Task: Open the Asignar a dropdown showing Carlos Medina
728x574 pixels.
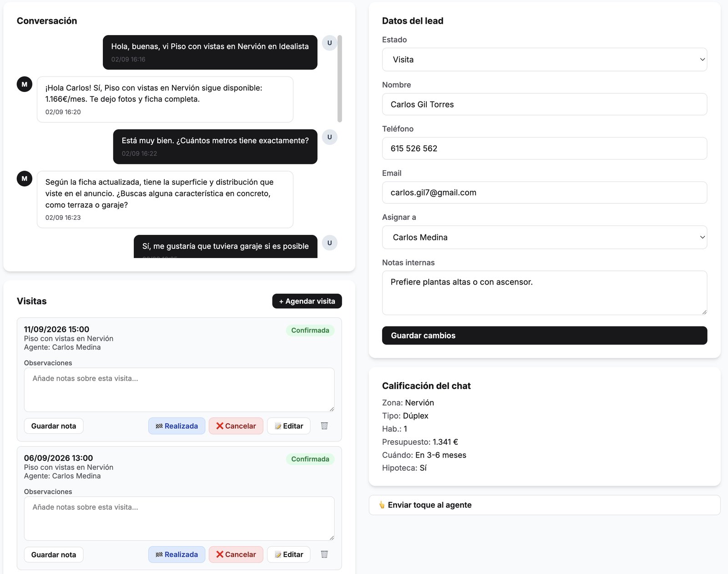Action: click(544, 237)
